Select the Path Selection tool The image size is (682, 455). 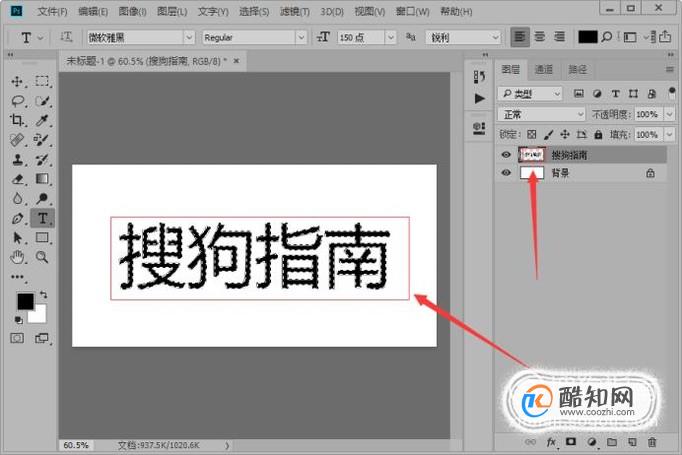[x=17, y=238]
